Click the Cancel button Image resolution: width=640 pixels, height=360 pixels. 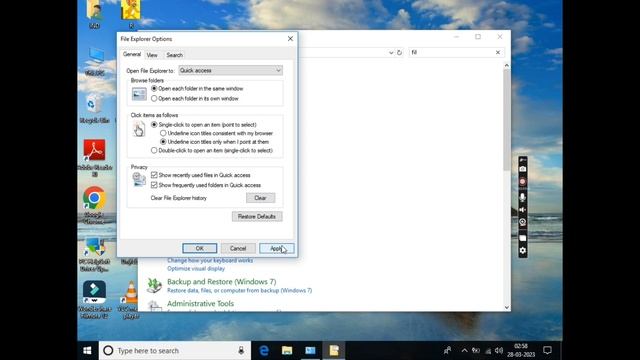tap(238, 248)
